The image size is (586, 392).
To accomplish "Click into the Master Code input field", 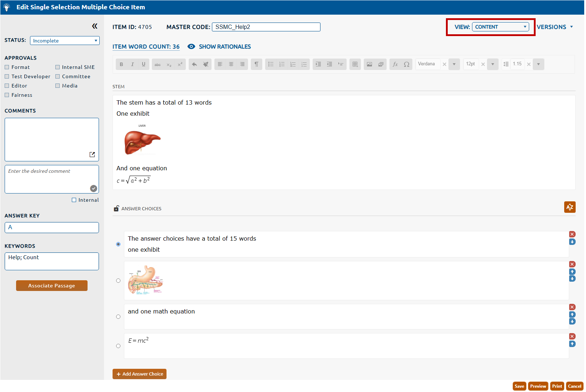I will (266, 27).
